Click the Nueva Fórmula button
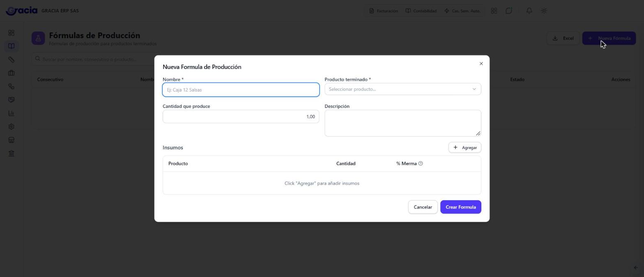 tap(609, 38)
